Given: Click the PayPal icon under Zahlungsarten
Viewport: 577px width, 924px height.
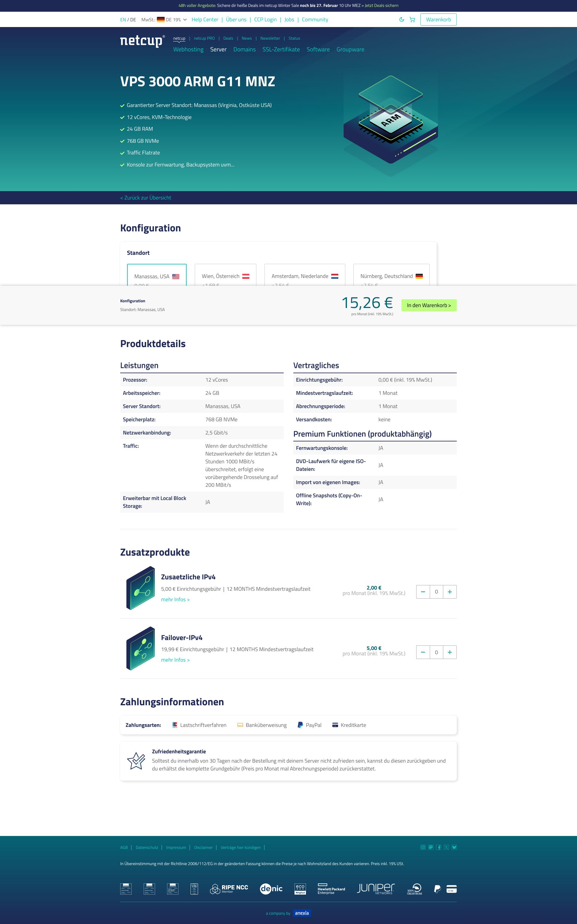Looking at the screenshot, I should pyautogui.click(x=300, y=725).
